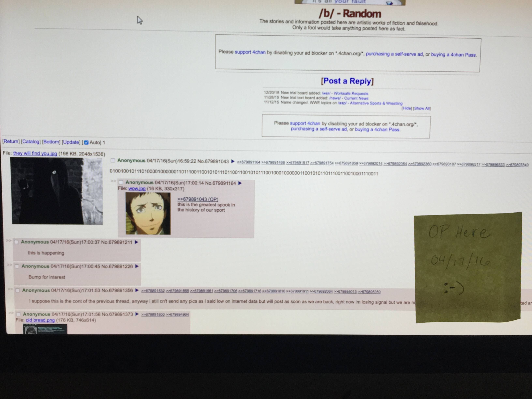Open the board [Catalog]
Image resolution: width=532 pixels, height=399 pixels.
(31, 142)
